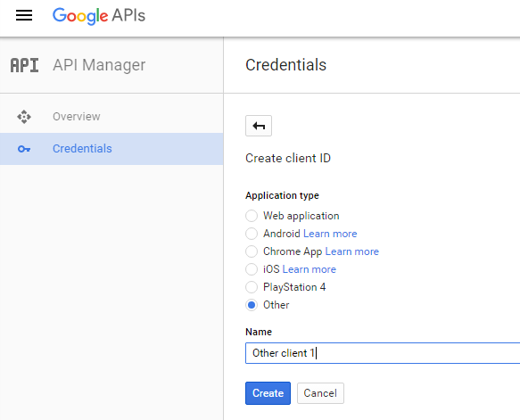
Task: Open Learn more link for iOS
Action: click(x=310, y=269)
